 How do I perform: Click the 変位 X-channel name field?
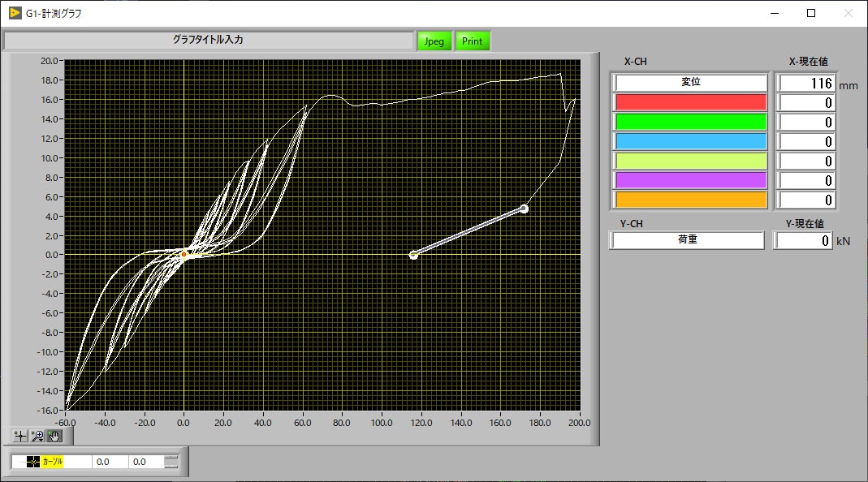[690, 83]
